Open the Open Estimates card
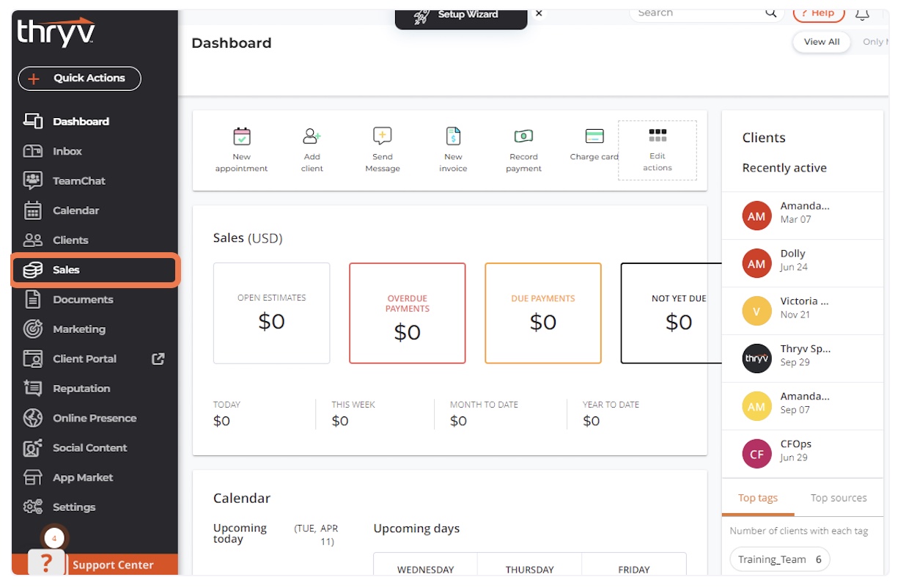Image resolution: width=906 pixels, height=588 pixels. (x=271, y=313)
